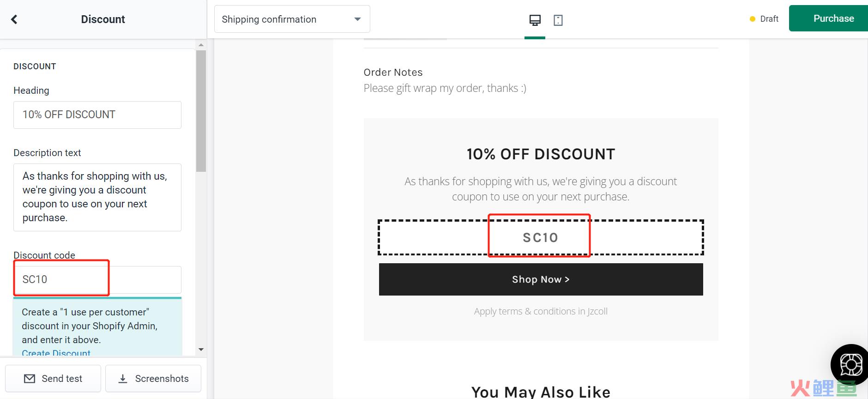Click the Shop Now button in preview
This screenshot has width=868, height=399.
click(x=541, y=279)
